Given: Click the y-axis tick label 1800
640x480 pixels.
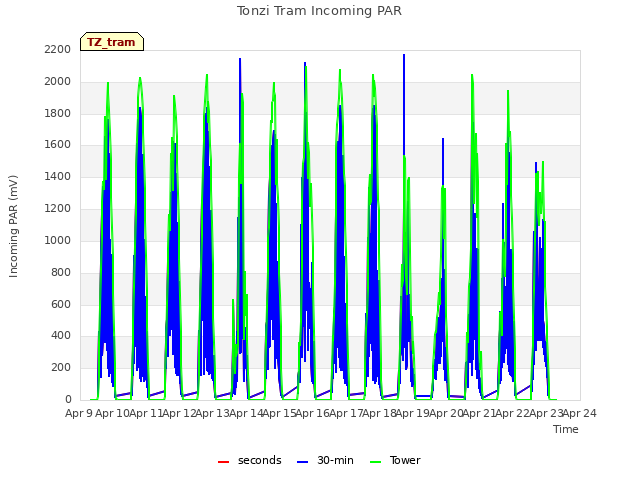Looking at the screenshot, I should [x=58, y=113].
